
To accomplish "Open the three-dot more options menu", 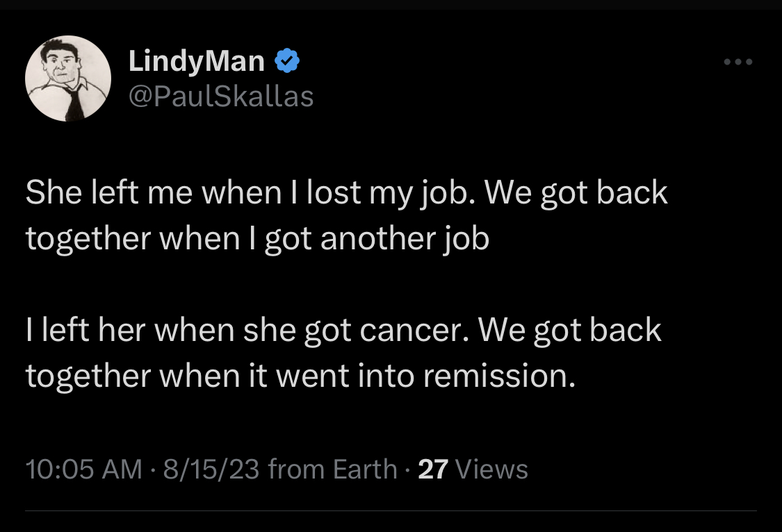I will pos(738,62).
